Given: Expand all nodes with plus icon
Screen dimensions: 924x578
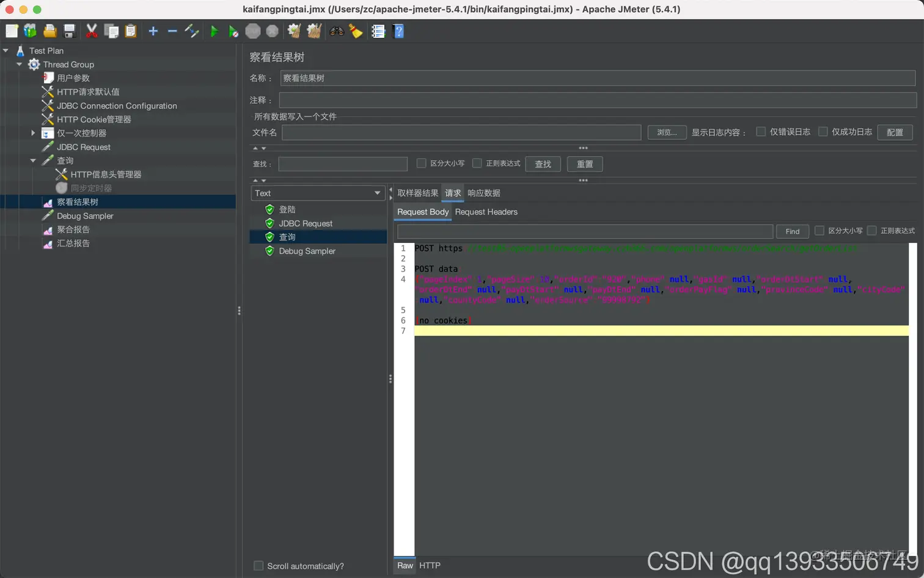Looking at the screenshot, I should tap(153, 31).
